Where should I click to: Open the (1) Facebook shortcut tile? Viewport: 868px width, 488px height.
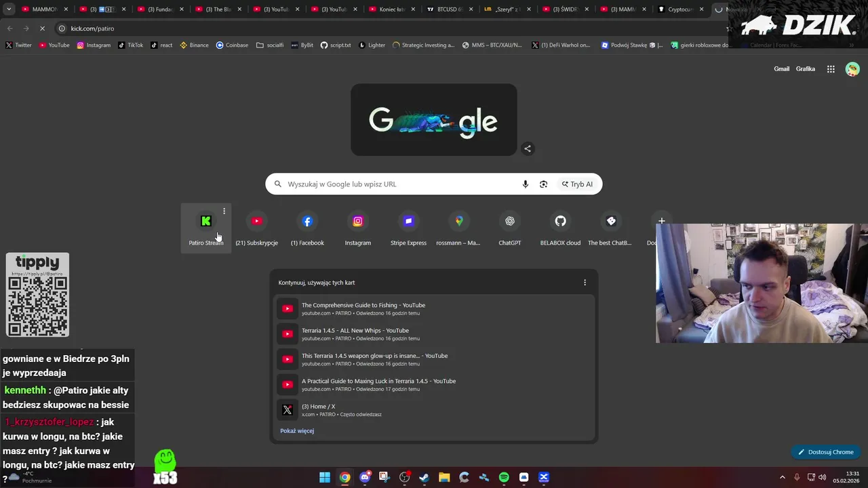[307, 228]
